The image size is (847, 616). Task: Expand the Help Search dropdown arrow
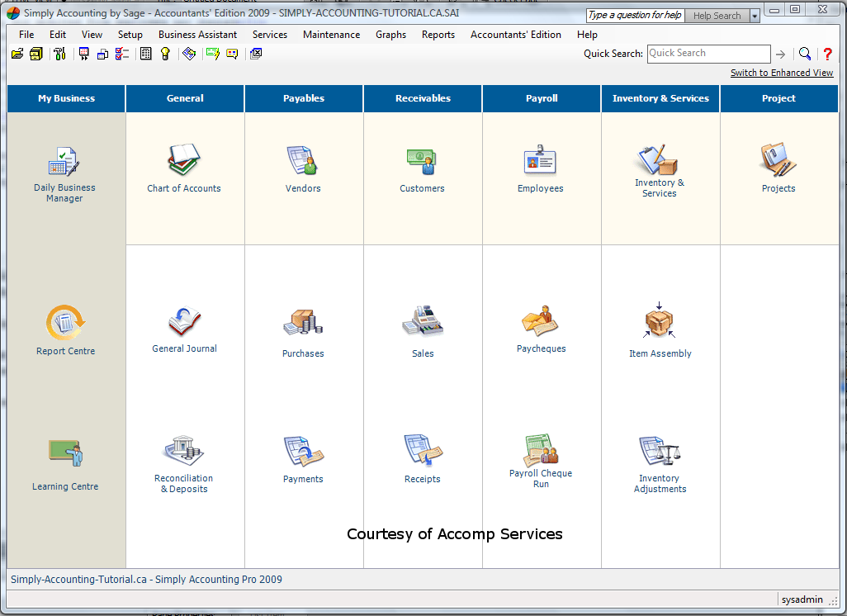pyautogui.click(x=755, y=17)
